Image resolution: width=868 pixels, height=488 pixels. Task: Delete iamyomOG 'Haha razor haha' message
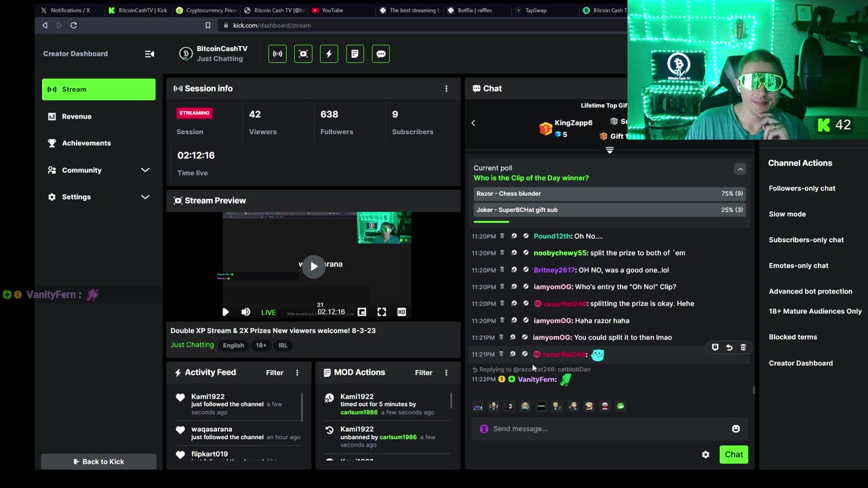point(502,321)
